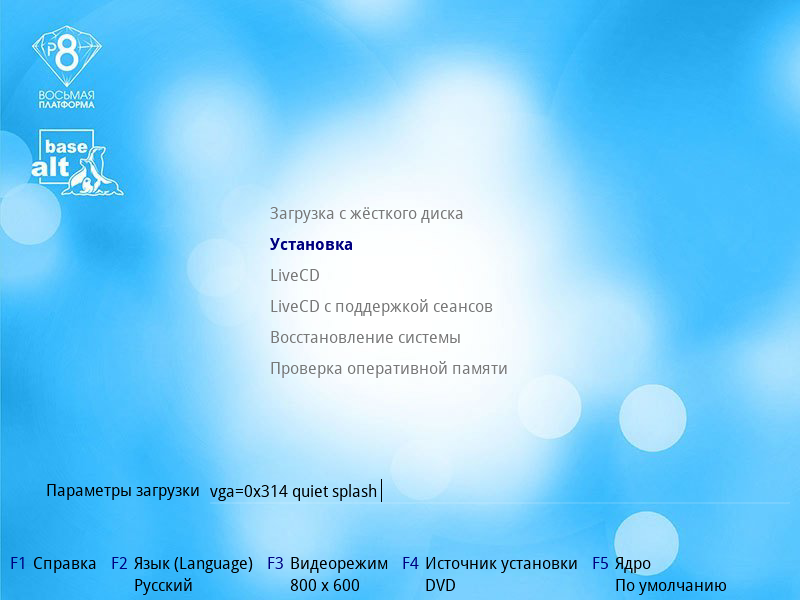Image resolution: width=800 pixels, height=600 pixels.
Task: Open F5 Ядро kernel options
Action: coord(621,563)
